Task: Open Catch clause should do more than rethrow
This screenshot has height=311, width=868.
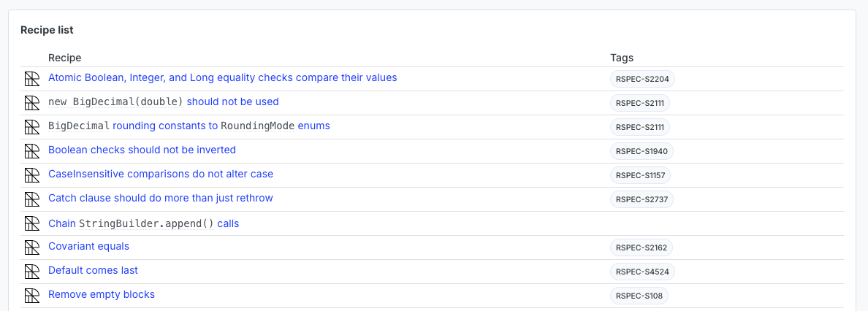Action: (161, 198)
